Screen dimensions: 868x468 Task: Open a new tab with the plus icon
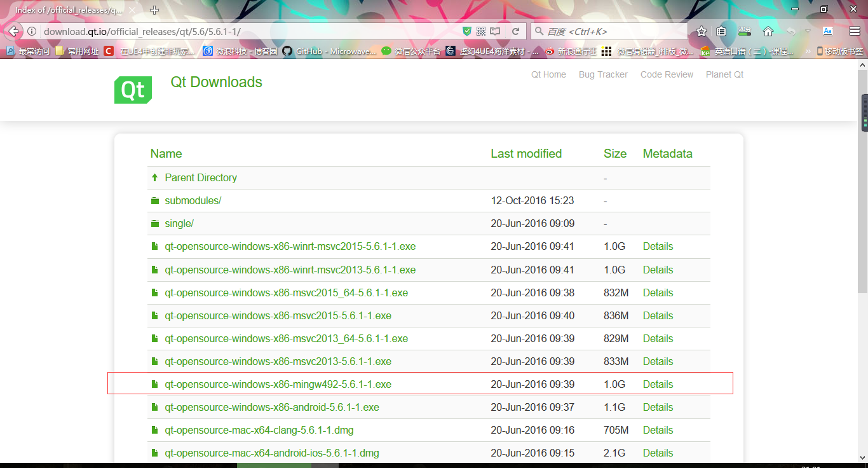(154, 10)
